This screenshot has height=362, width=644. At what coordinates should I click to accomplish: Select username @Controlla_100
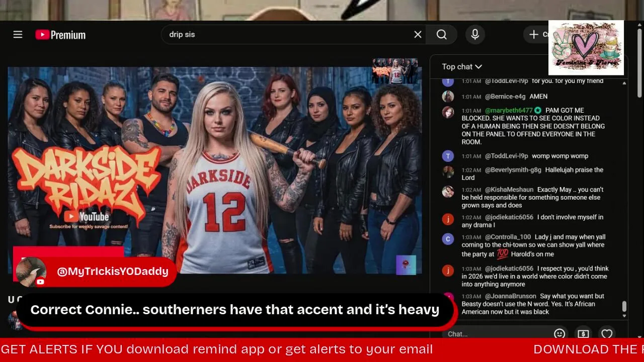click(x=508, y=237)
